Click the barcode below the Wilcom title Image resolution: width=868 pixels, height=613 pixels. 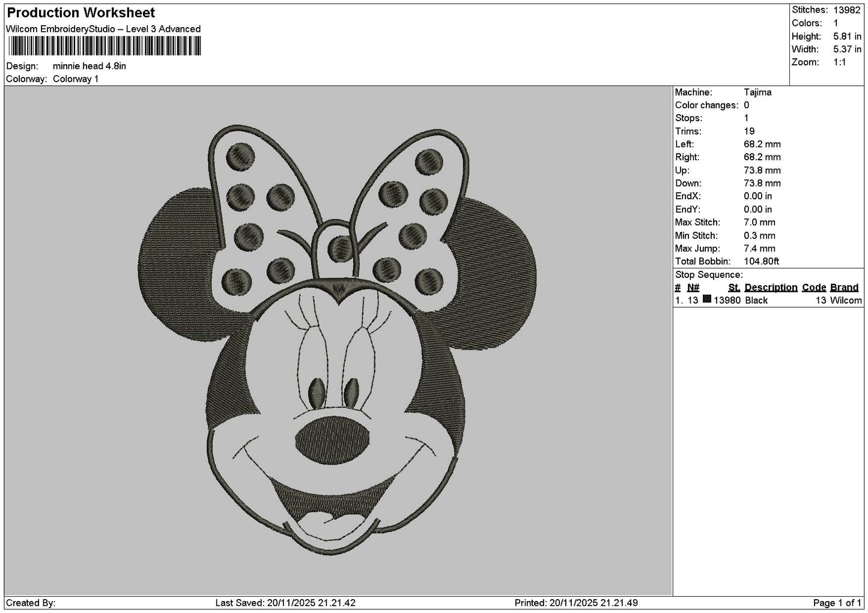(103, 47)
